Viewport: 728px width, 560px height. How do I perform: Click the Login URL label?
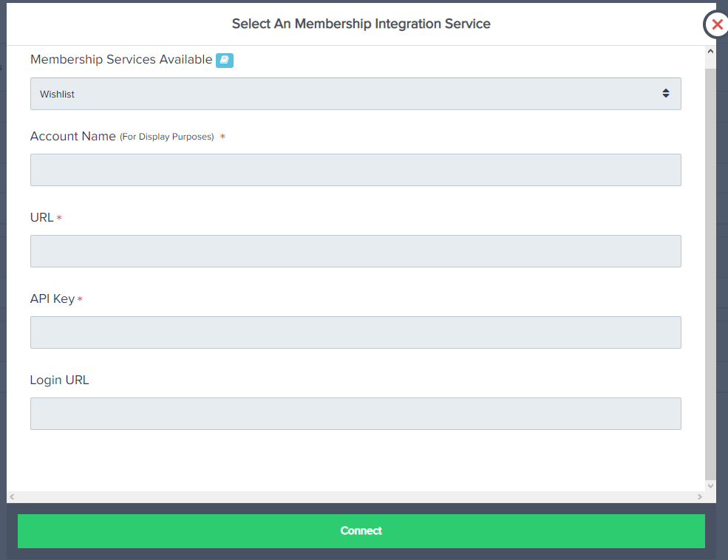coord(59,380)
